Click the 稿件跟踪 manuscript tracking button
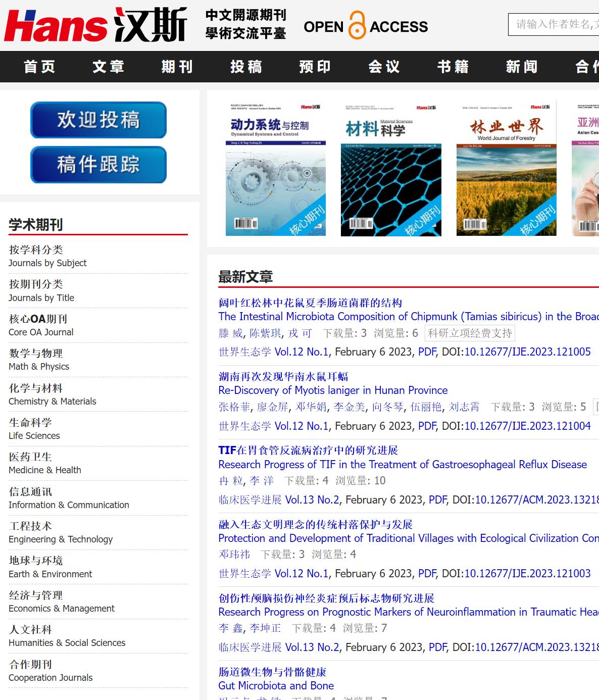599x700 pixels. click(x=98, y=164)
